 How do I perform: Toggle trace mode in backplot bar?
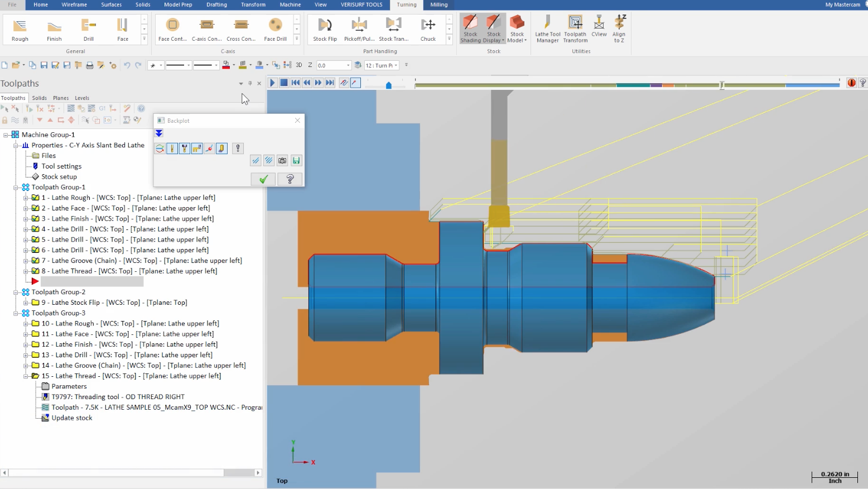point(344,83)
